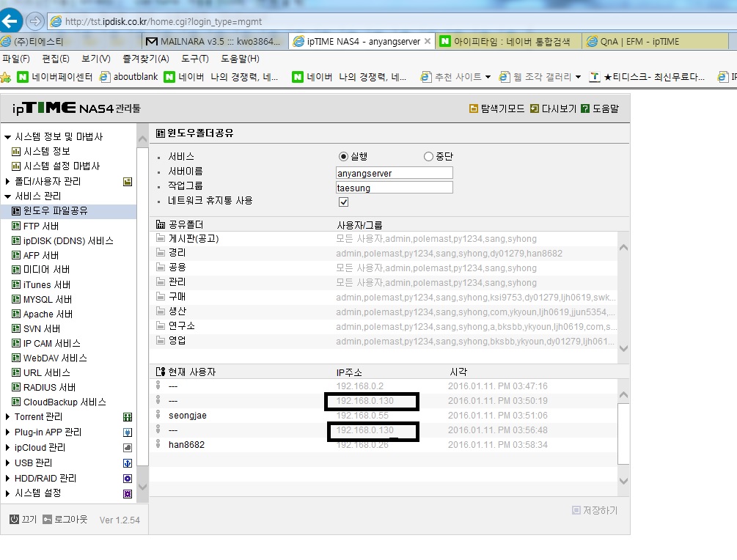Click the 도움말 help icon in header

(585, 109)
